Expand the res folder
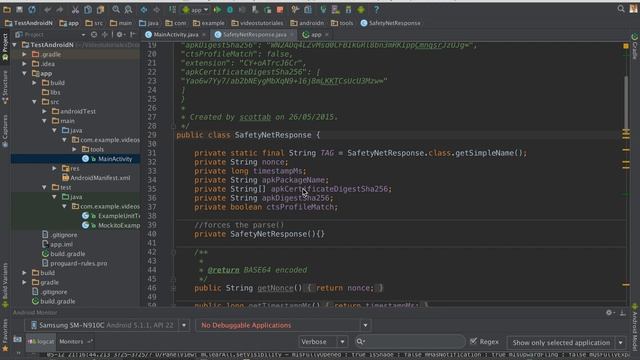Image resolution: width=640 pixels, height=360 pixels. (54, 168)
